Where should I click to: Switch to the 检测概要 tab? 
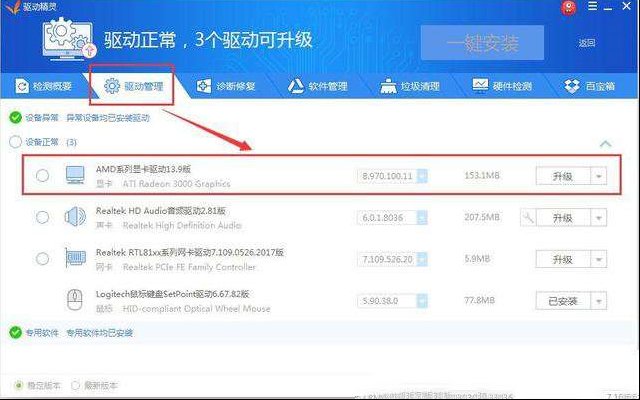point(43,86)
